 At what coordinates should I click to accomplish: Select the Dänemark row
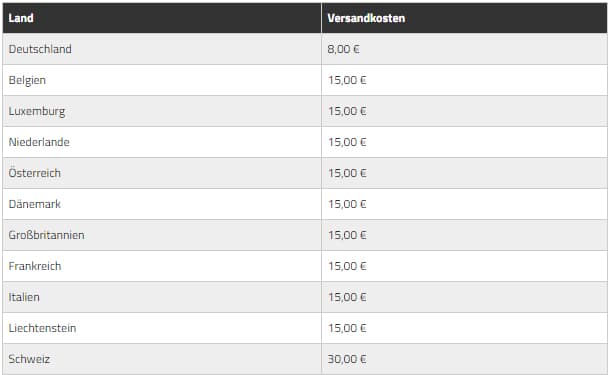click(305, 204)
